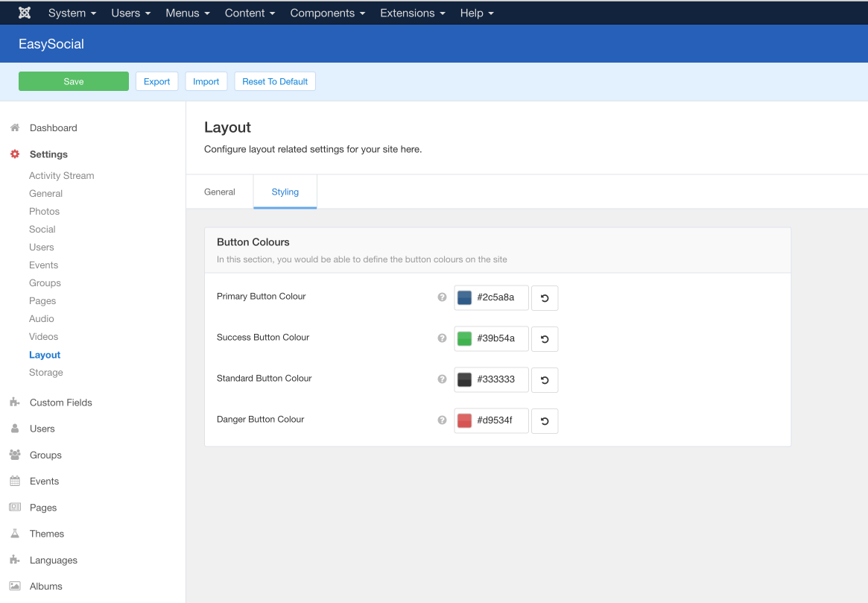The height and width of the screenshot is (603, 868).
Task: Open Events settings submenu item
Action: pos(44,265)
